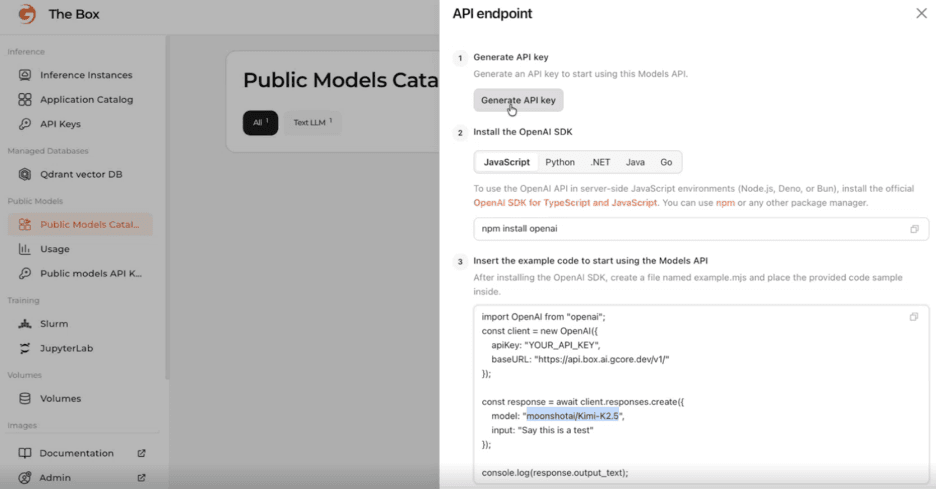Image resolution: width=936 pixels, height=490 pixels.
Task: Open the external link icon beside Documentation
Action: pos(141,453)
